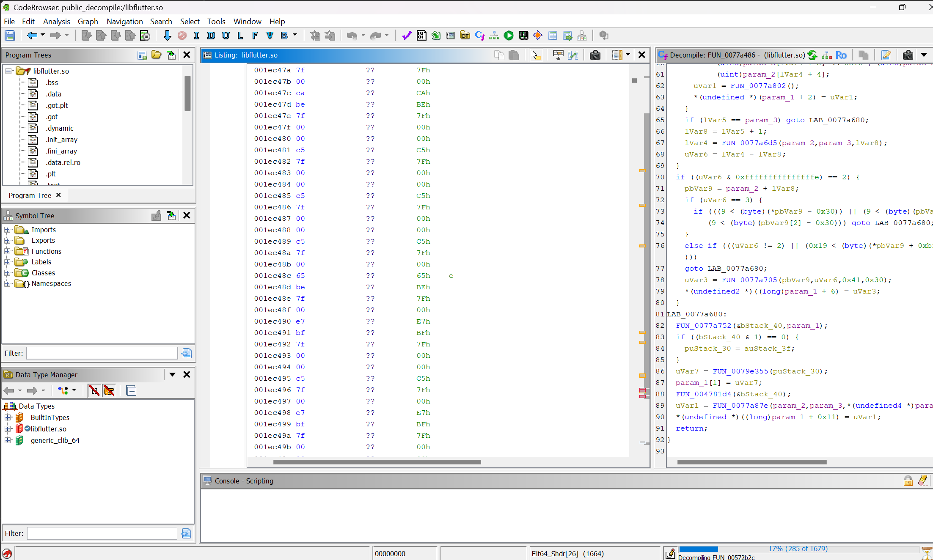Viewport: 933px width, 560px height.
Task: Select .data.rel.ro section in tree
Action: [x=64, y=162]
